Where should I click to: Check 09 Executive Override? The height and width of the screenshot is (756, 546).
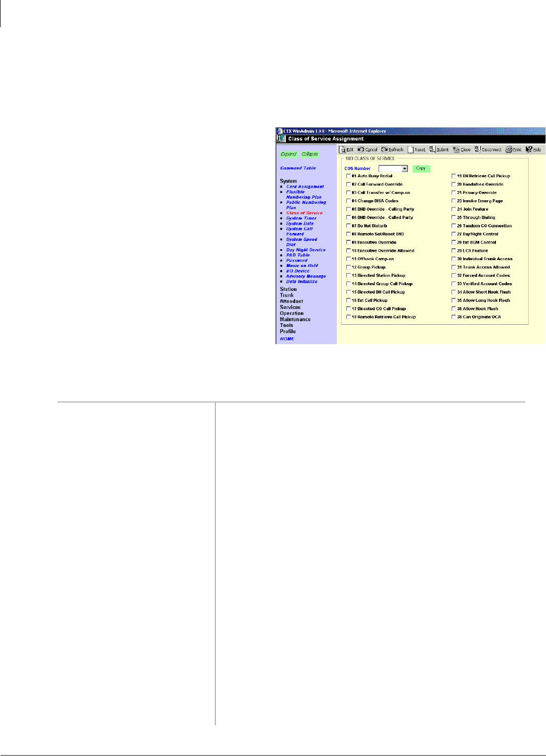(349, 242)
